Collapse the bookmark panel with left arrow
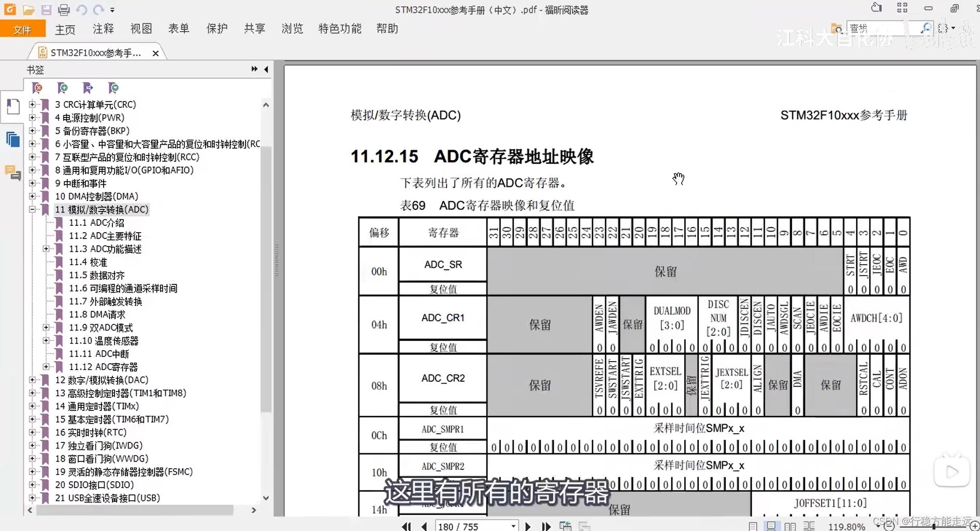This screenshot has height=531, width=980. tap(266, 69)
